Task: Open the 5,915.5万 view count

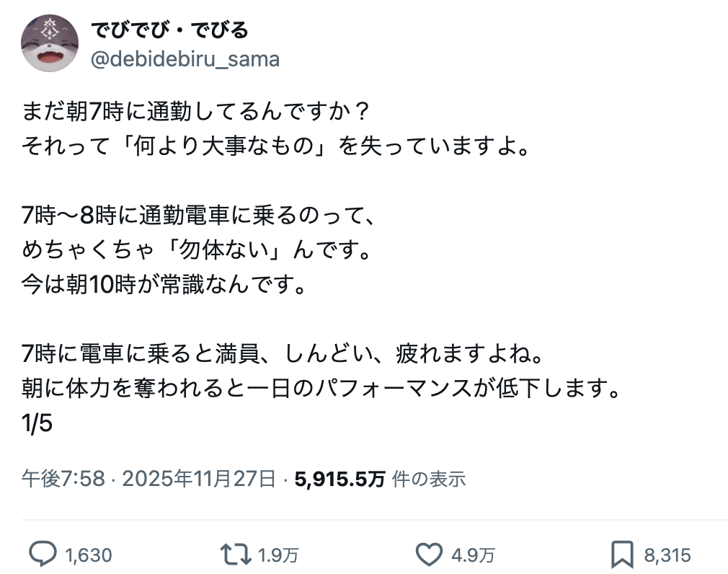Action: [x=340, y=478]
